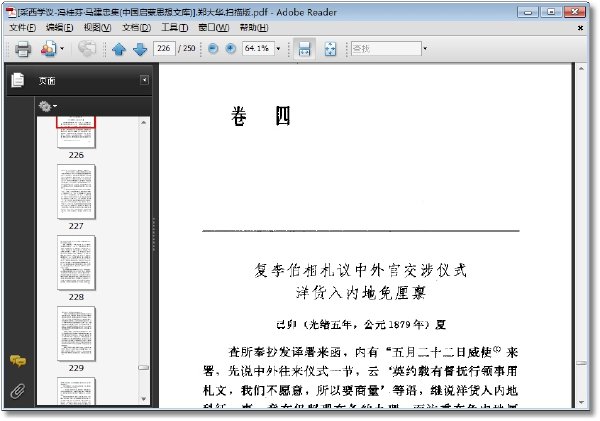Click the page number field showing 226
This screenshot has width=600, height=421.
(164, 49)
